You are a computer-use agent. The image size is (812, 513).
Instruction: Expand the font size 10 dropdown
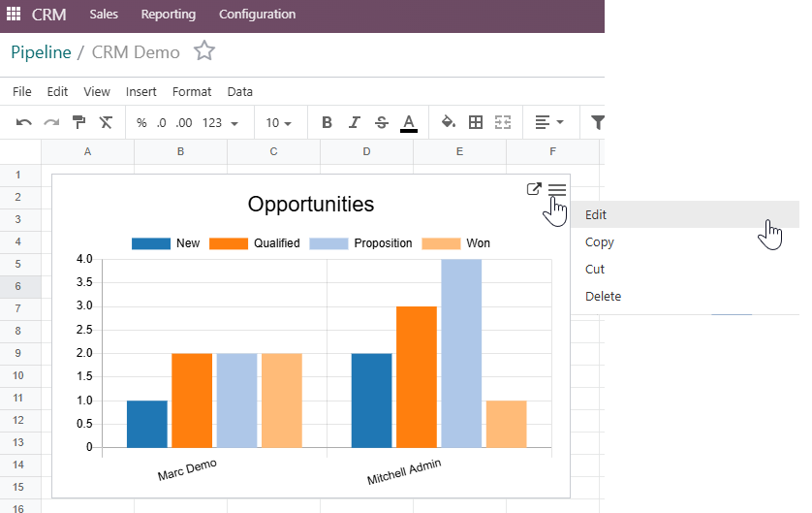(279, 123)
